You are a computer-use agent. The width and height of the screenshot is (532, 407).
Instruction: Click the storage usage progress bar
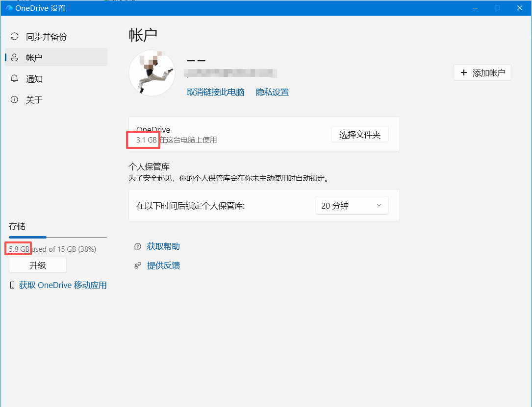[x=58, y=237]
